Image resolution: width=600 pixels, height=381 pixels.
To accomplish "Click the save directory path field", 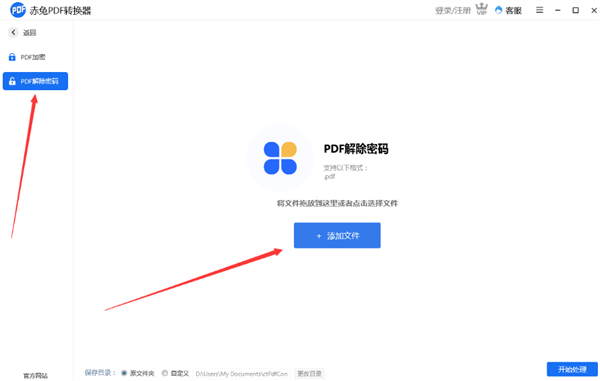I will (242, 373).
